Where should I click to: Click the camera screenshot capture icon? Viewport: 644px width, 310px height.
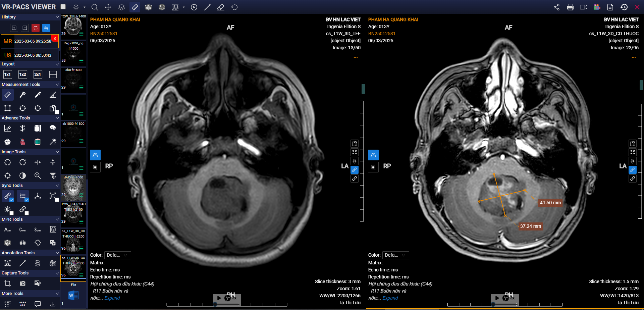pos(22,283)
